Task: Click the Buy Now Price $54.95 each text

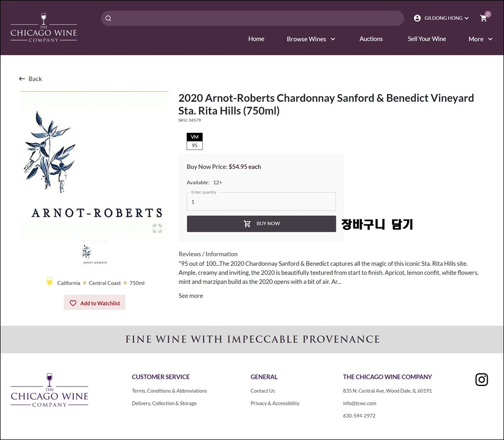Action: (224, 167)
